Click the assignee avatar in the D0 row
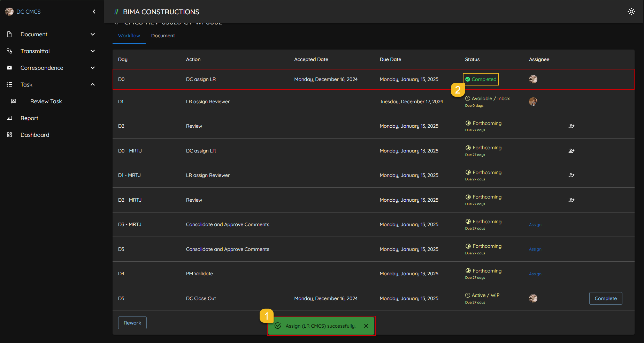This screenshot has width=644, height=343. point(533,79)
